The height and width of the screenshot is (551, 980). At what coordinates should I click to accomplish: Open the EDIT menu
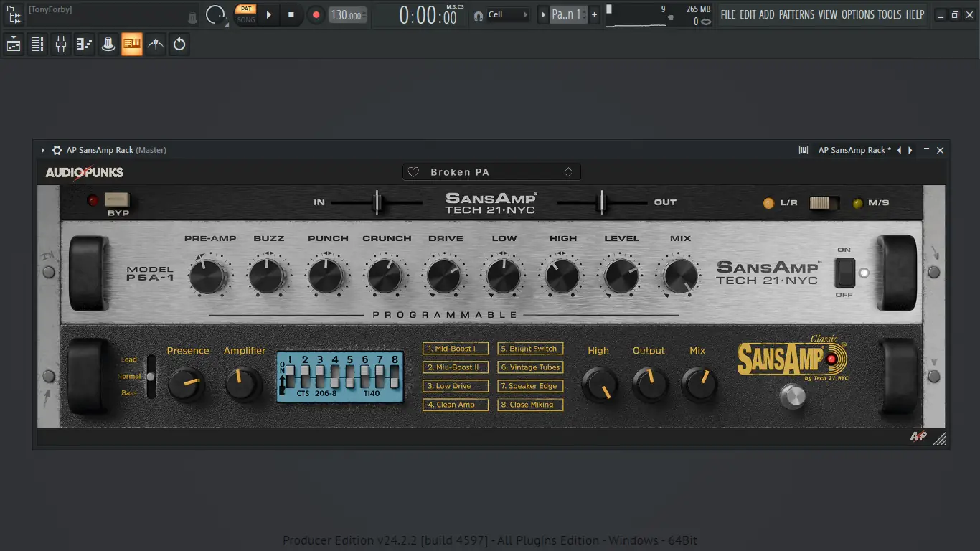tap(748, 14)
